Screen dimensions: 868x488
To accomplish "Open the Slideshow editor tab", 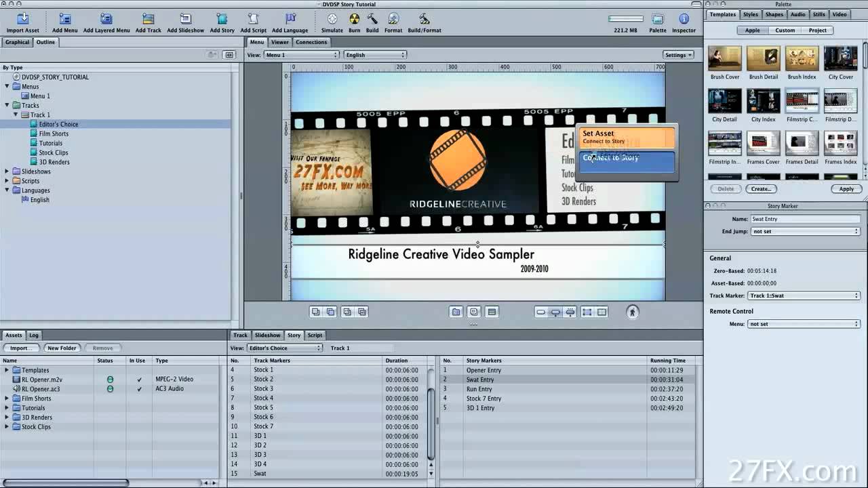I will click(x=267, y=335).
